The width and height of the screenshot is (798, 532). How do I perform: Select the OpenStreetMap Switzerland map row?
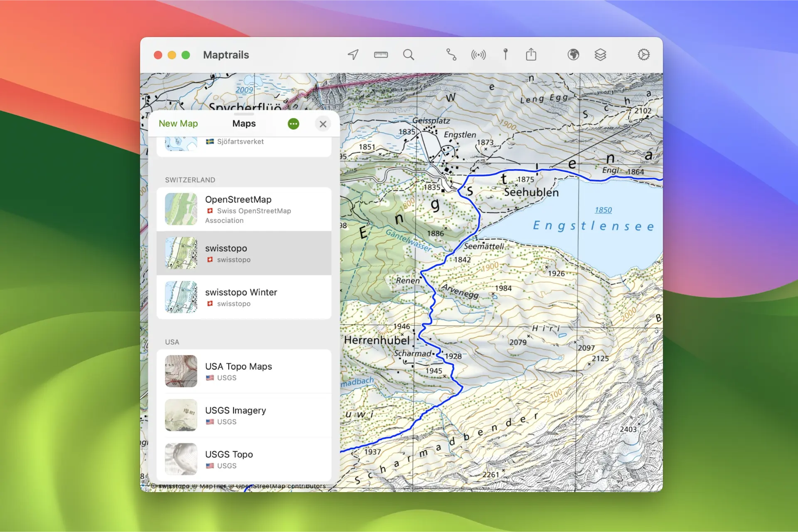244,209
